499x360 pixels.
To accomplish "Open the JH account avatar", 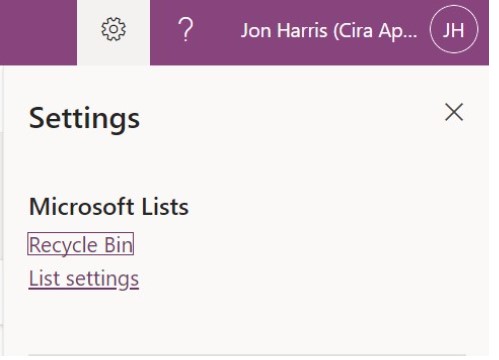I will 454,29.
